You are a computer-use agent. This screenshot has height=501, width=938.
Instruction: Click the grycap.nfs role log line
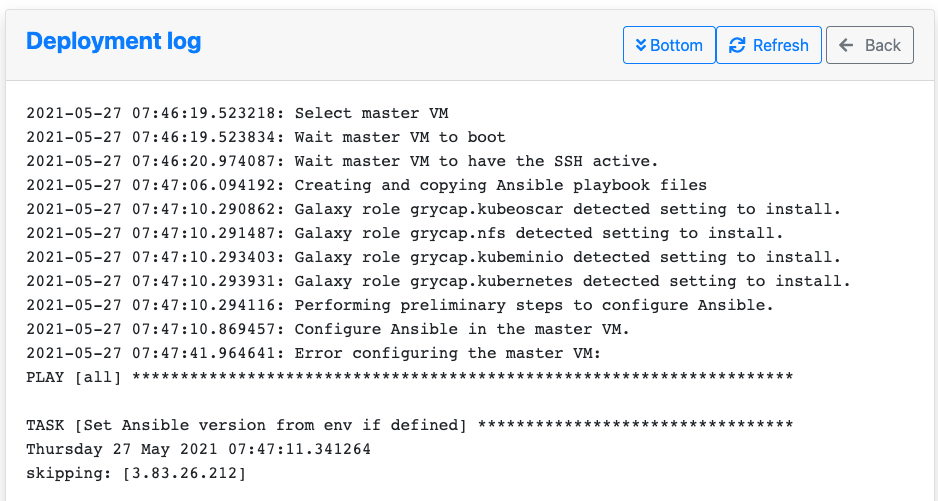point(405,233)
